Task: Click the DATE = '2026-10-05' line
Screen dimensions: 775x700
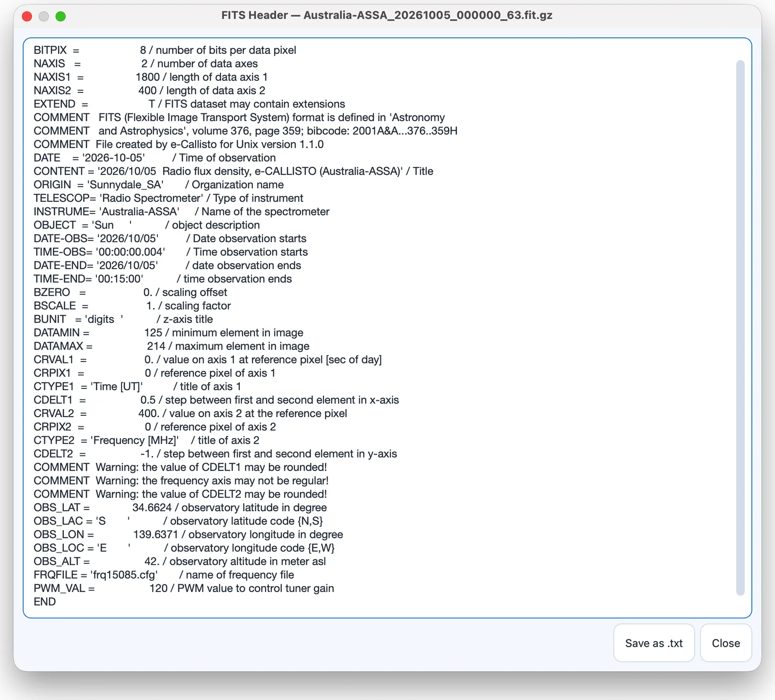Action: point(155,158)
